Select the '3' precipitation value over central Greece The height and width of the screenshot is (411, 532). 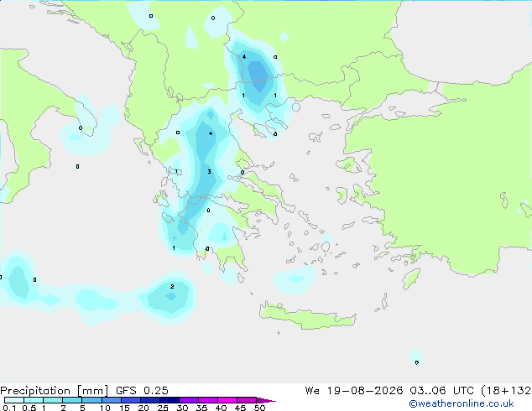209,172
